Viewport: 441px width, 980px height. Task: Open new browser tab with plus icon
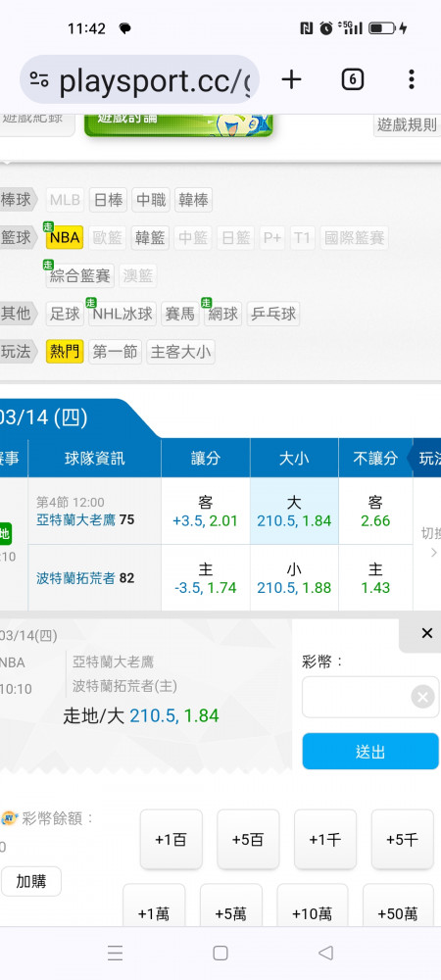(291, 79)
